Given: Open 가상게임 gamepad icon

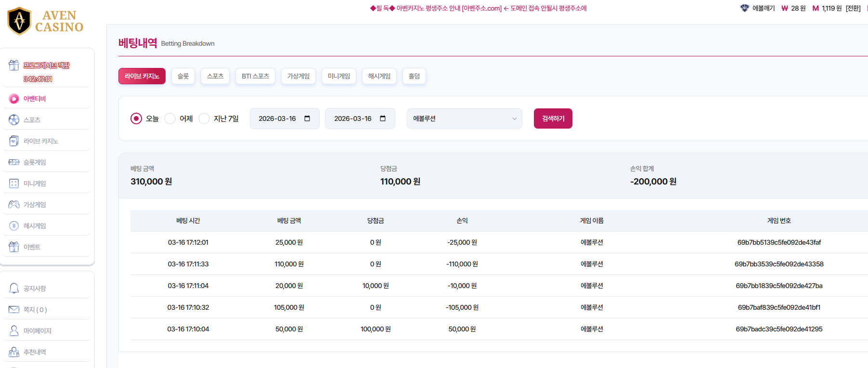Looking at the screenshot, I should (14, 205).
